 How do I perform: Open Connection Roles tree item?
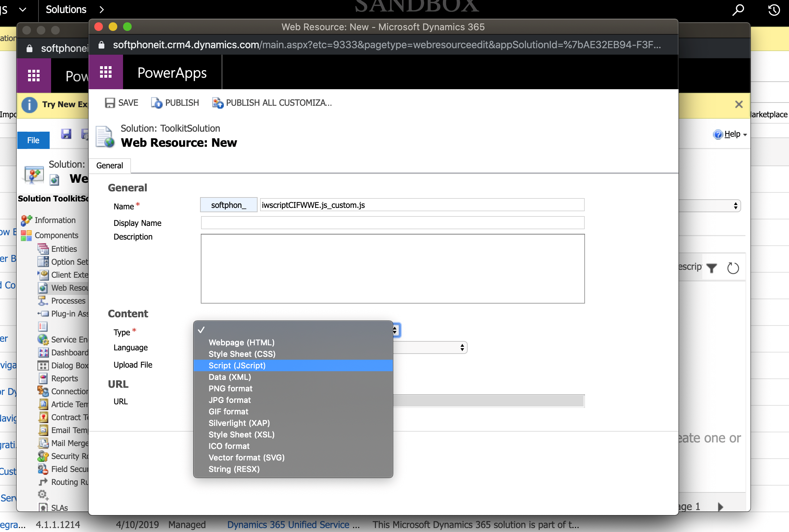[63, 391]
